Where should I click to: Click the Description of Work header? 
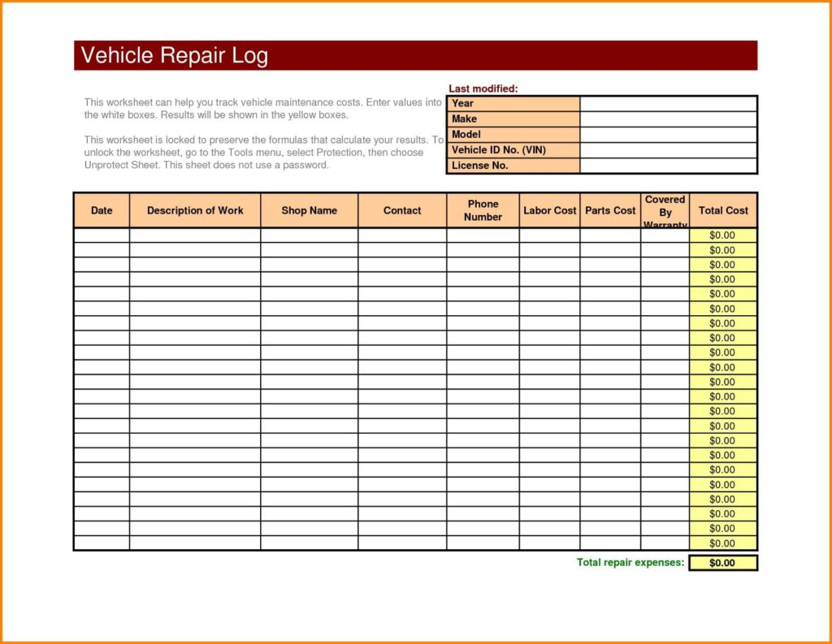click(195, 210)
